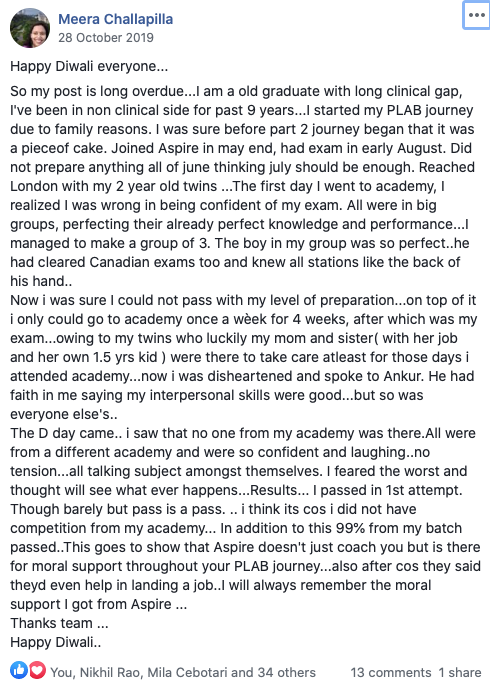Click "You" at the reactions list start
This screenshot has width=490, height=690.
pyautogui.click(x=62, y=672)
